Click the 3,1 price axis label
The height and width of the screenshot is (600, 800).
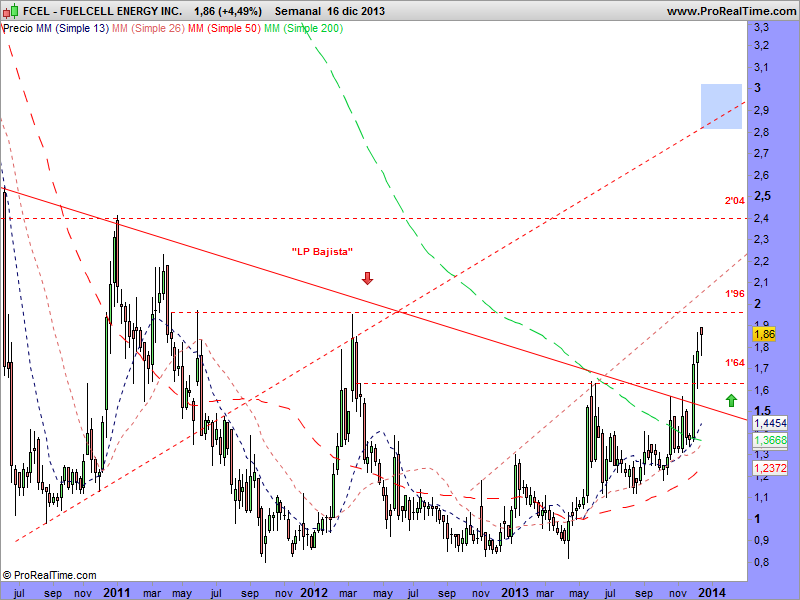(761, 67)
